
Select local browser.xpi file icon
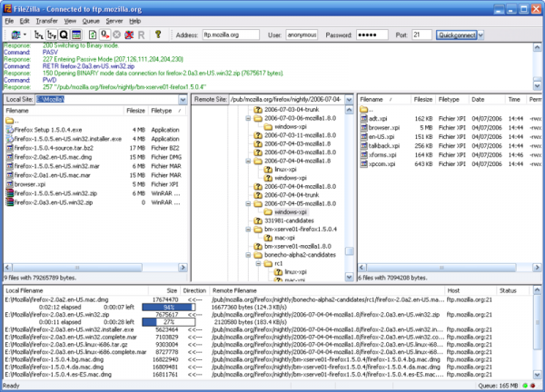coord(10,184)
